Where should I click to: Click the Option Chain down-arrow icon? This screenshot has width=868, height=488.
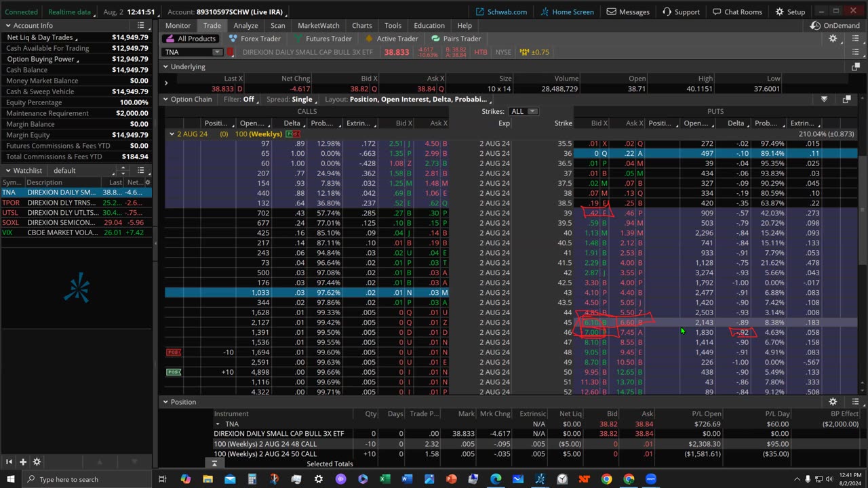824,99
